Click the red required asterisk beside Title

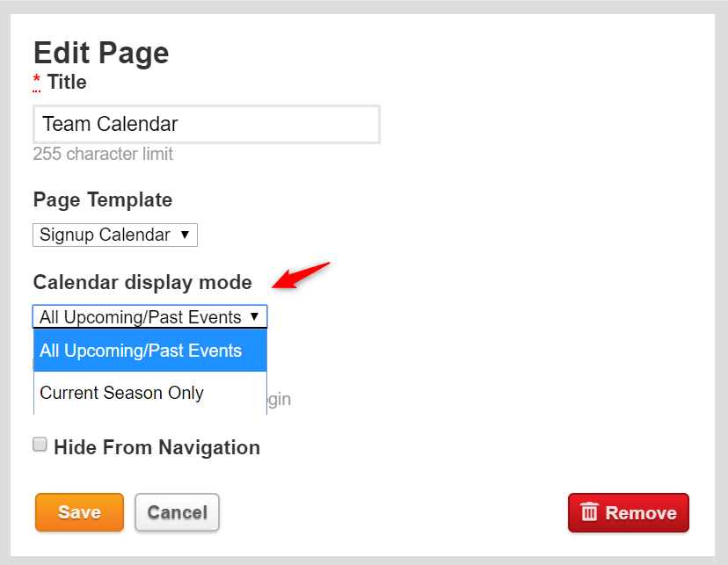(x=37, y=83)
